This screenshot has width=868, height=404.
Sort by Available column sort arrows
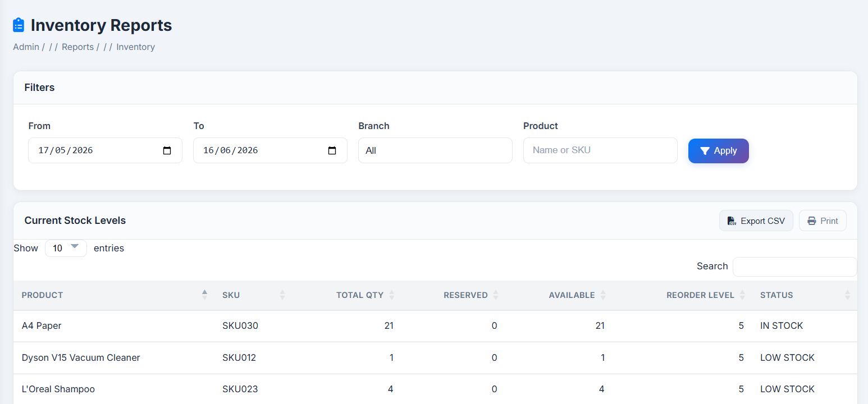(603, 295)
